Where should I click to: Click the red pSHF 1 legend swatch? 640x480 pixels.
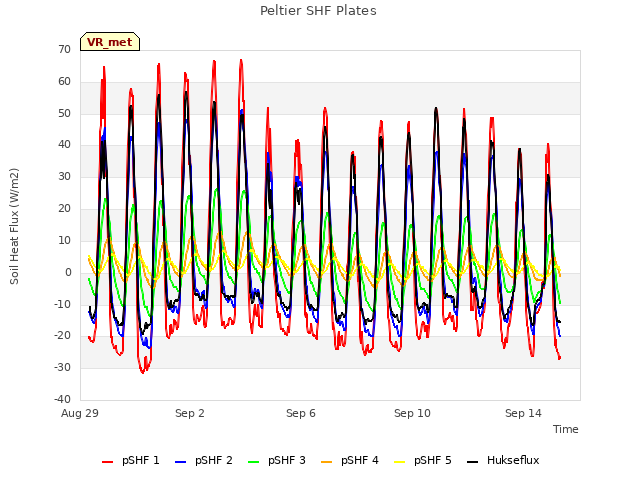107,462
